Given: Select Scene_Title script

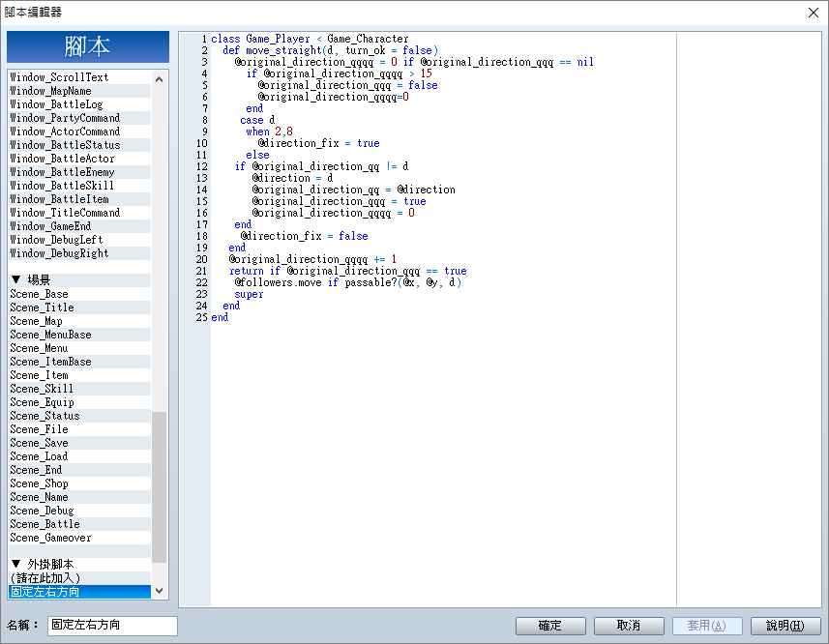Looking at the screenshot, I should (80, 307).
